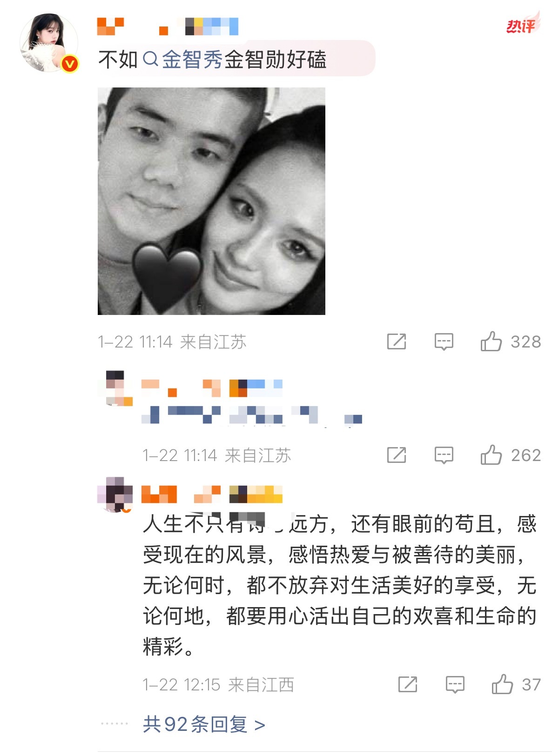Share the Jiangxi comment posted at 12:15

click(408, 684)
